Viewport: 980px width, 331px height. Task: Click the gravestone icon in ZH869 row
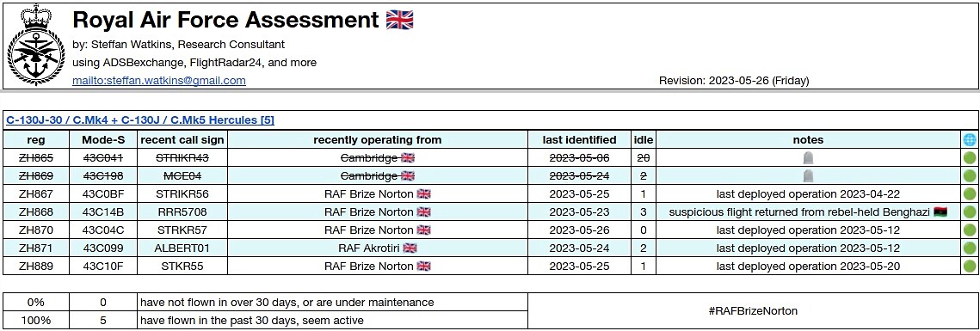coord(808,177)
